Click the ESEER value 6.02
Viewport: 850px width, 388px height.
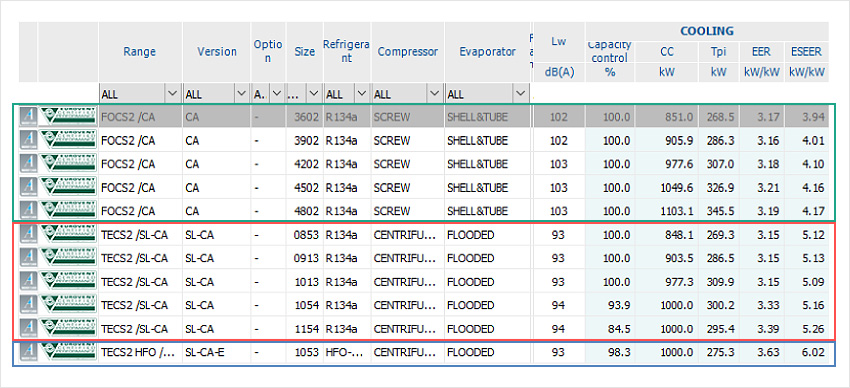806,352
